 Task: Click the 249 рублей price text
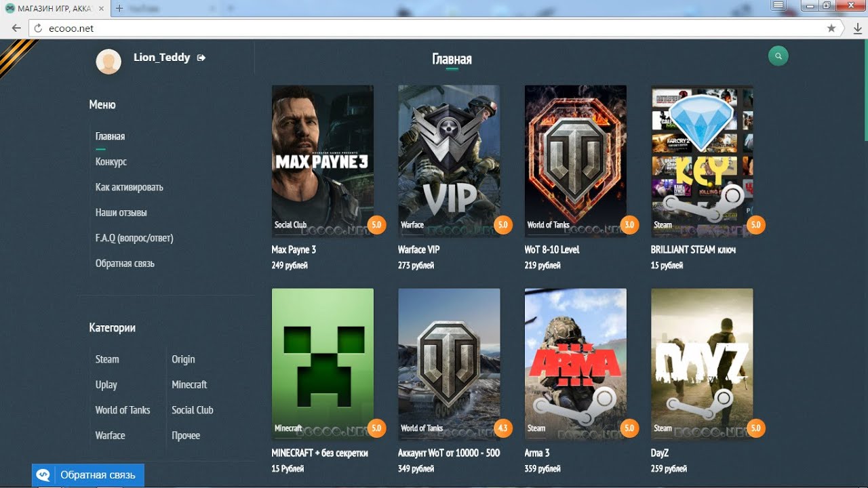click(x=290, y=266)
